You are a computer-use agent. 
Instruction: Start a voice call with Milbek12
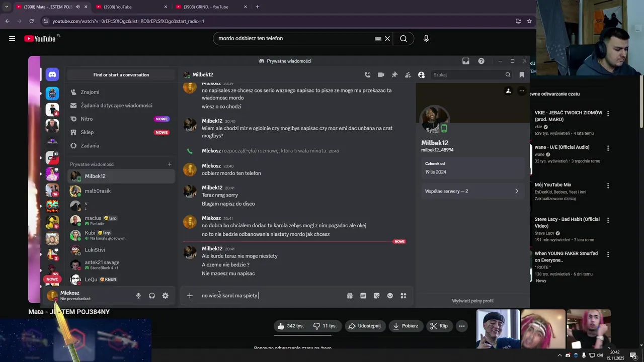click(x=368, y=75)
